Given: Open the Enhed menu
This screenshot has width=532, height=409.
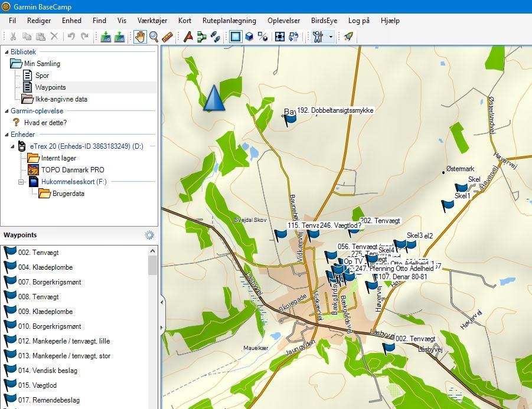Looking at the screenshot, I should click(71, 21).
